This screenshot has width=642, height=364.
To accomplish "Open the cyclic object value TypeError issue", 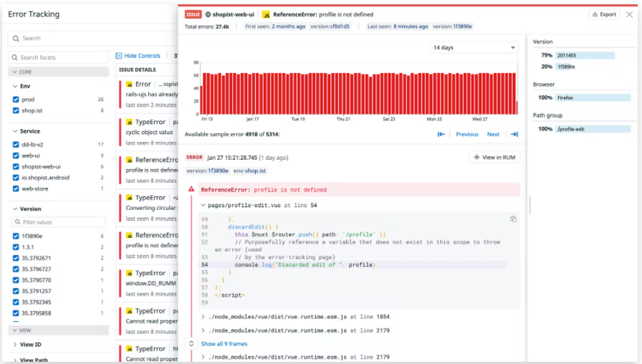I will pyautogui.click(x=149, y=133).
